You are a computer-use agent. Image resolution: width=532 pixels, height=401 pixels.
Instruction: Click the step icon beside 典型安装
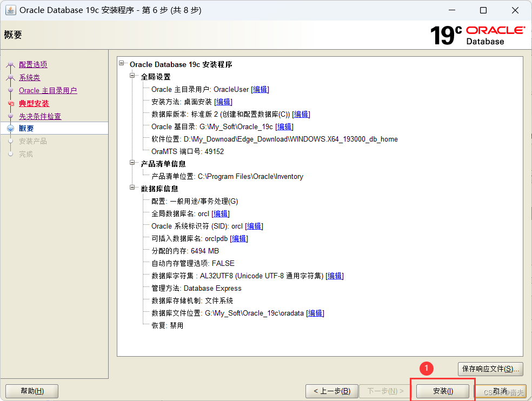pyautogui.click(x=10, y=103)
